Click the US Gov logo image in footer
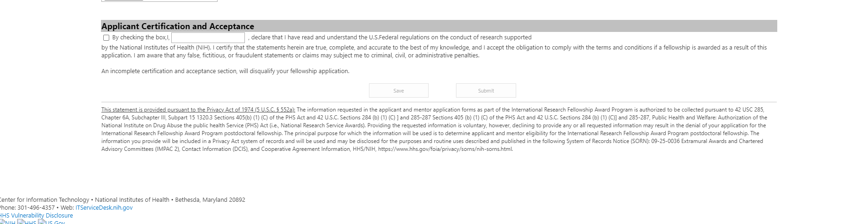 (51, 222)
